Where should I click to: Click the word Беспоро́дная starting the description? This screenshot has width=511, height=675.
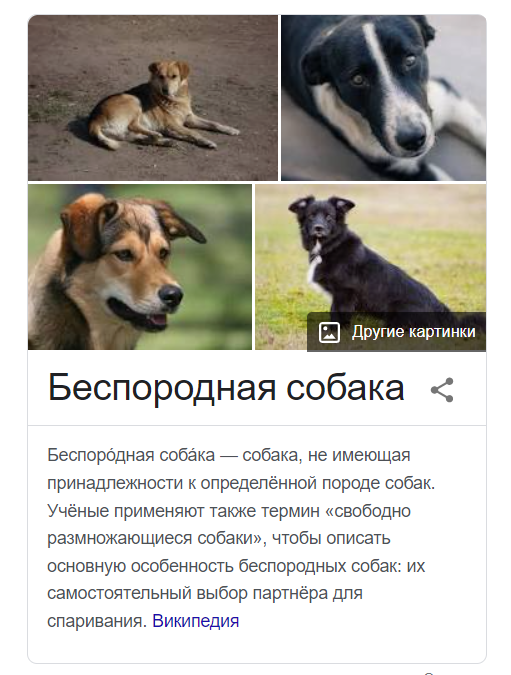point(101,455)
